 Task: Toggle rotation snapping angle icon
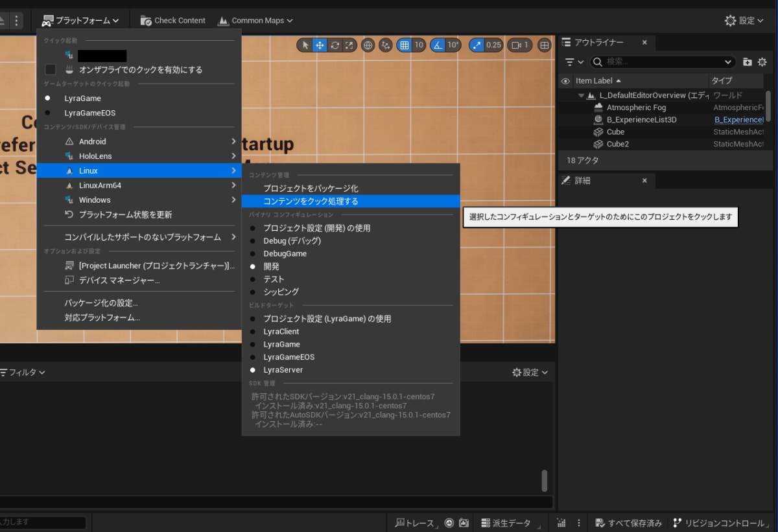click(x=437, y=45)
